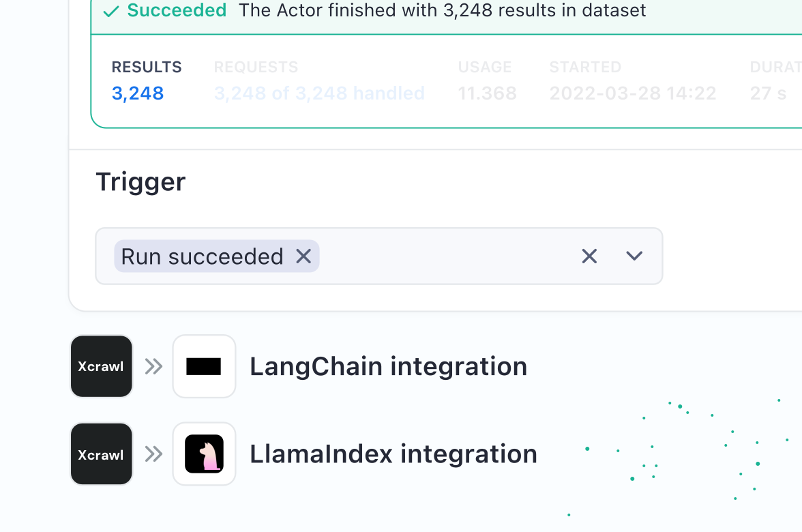Screen dimensions: 802x532
Task: Click the green Succeeded checkmark icon
Action: (x=110, y=12)
